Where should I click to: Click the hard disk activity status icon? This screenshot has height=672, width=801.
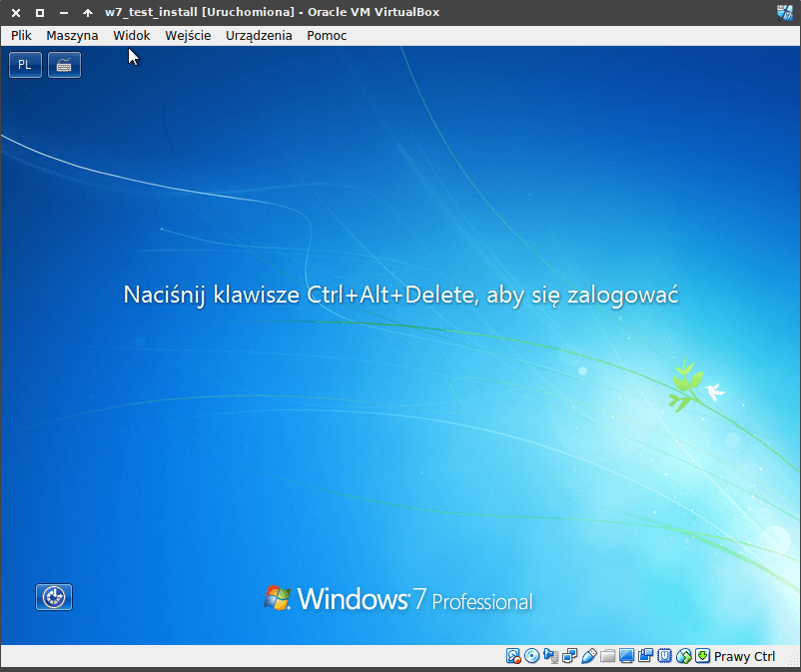pos(513,656)
